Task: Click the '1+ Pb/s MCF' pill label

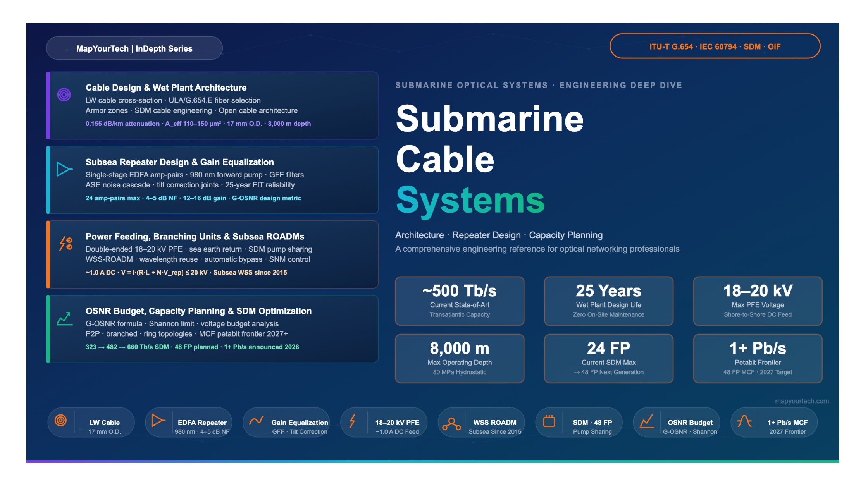Action: 787,423
